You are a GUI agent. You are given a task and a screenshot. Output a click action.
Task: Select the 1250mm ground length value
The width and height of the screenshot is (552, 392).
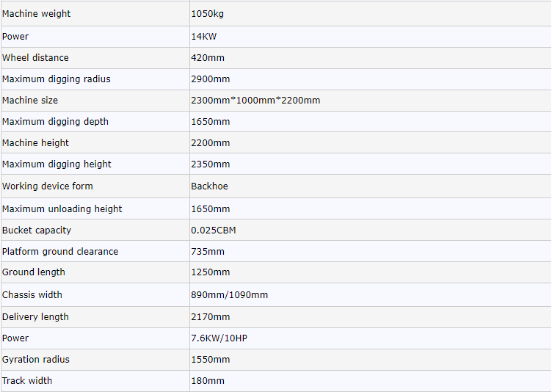coord(210,272)
